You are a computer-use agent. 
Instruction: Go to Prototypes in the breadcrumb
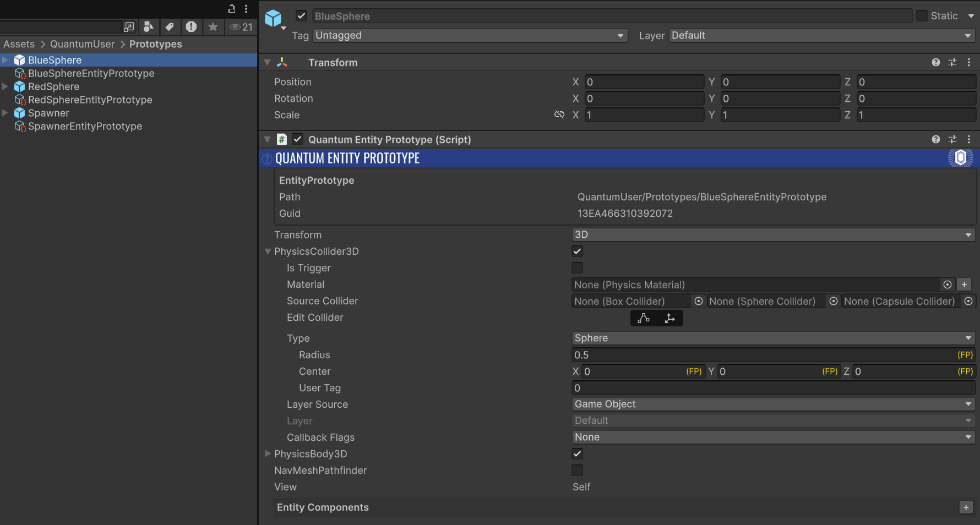156,44
